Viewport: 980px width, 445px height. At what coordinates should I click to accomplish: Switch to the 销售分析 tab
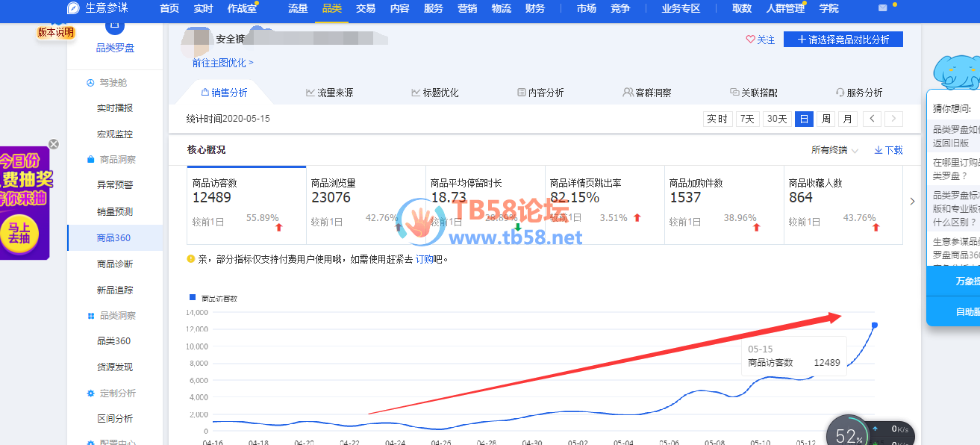(224, 93)
